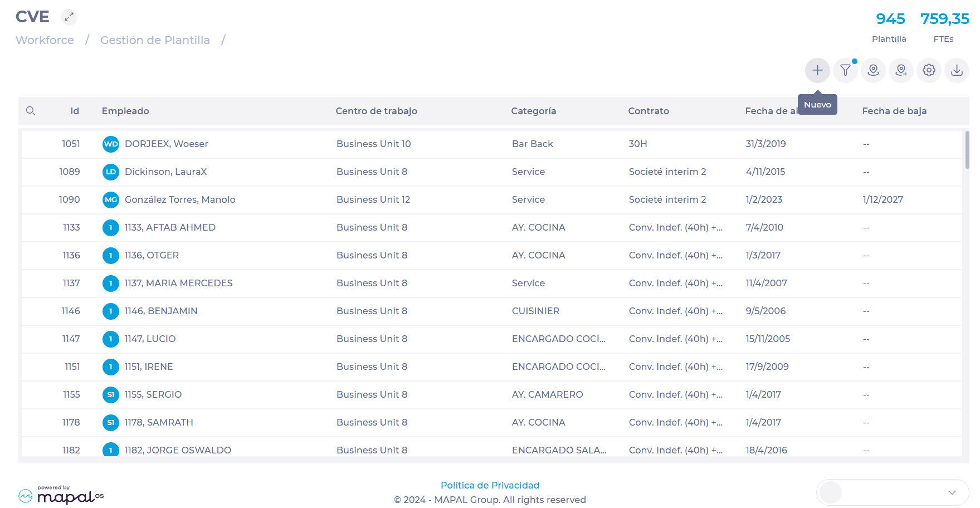Click the Centro de trabajo column header
980x508 pixels.
(376, 111)
